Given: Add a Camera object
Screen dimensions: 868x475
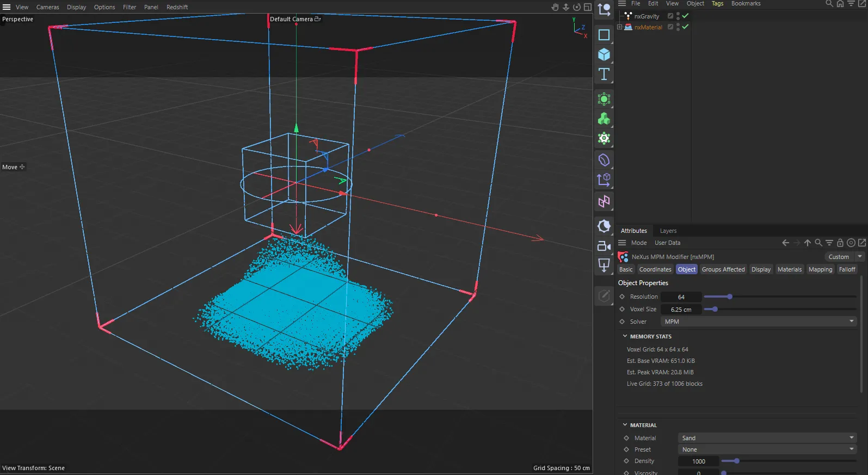Looking at the screenshot, I should (x=604, y=246).
